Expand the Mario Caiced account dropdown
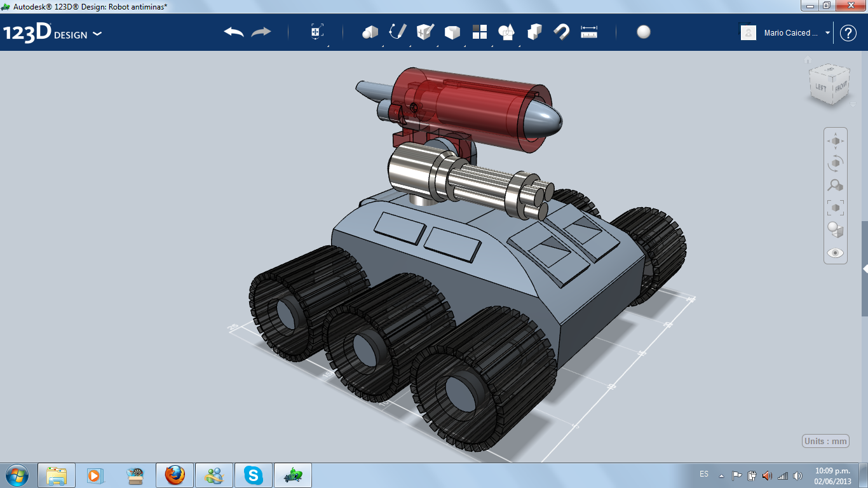Image resolution: width=868 pixels, height=488 pixels. tap(827, 32)
